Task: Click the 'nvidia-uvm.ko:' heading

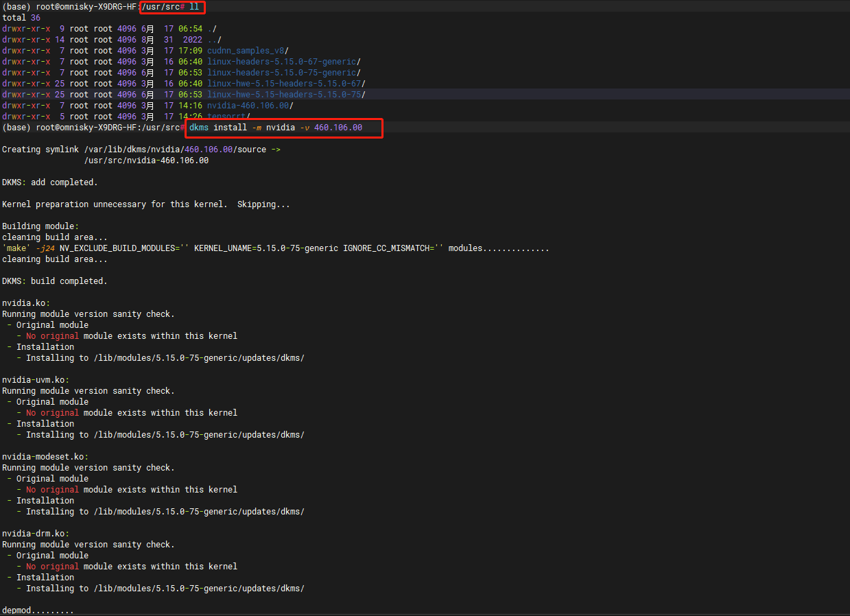Action: 36,380
